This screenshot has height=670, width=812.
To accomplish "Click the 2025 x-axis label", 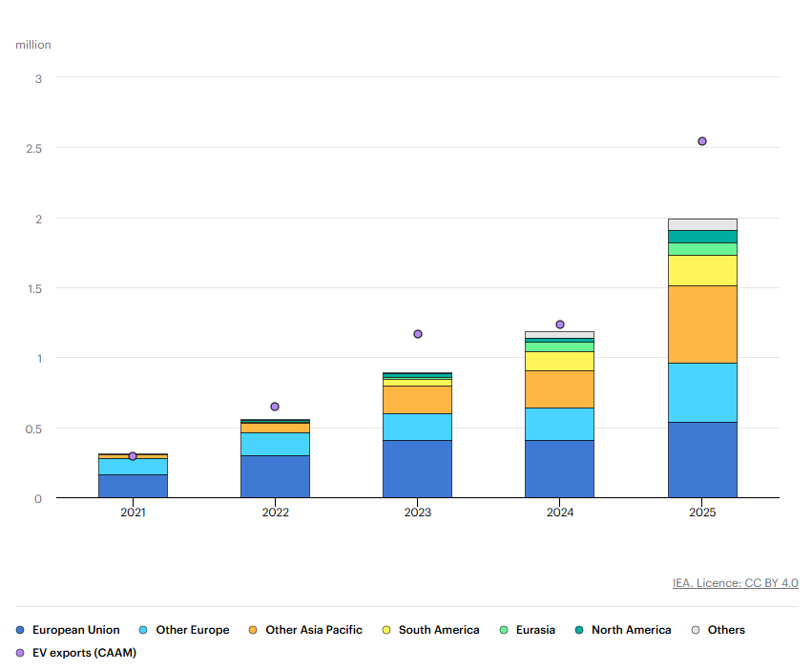I will pyautogui.click(x=702, y=513).
